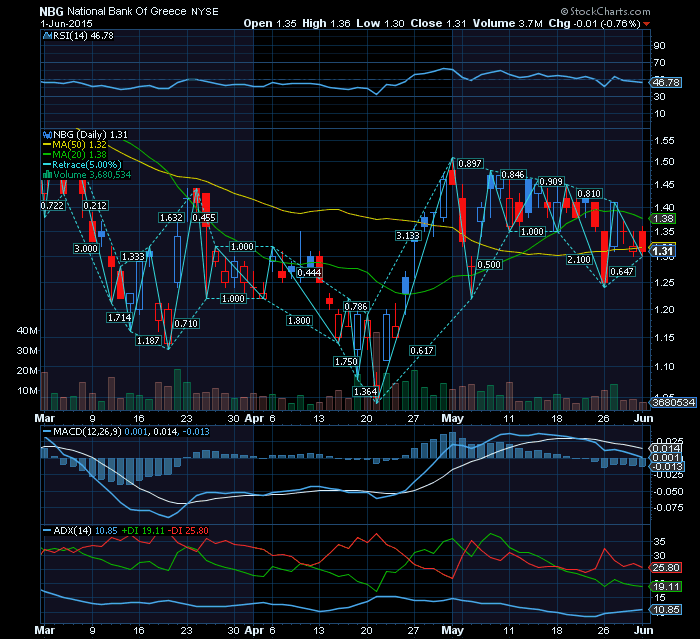Click the -0.013 MACD histogram axis tag

(667, 467)
